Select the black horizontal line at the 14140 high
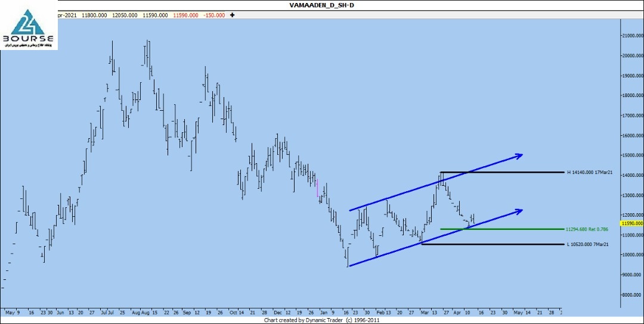The height and width of the screenshot is (324, 644). (502, 172)
